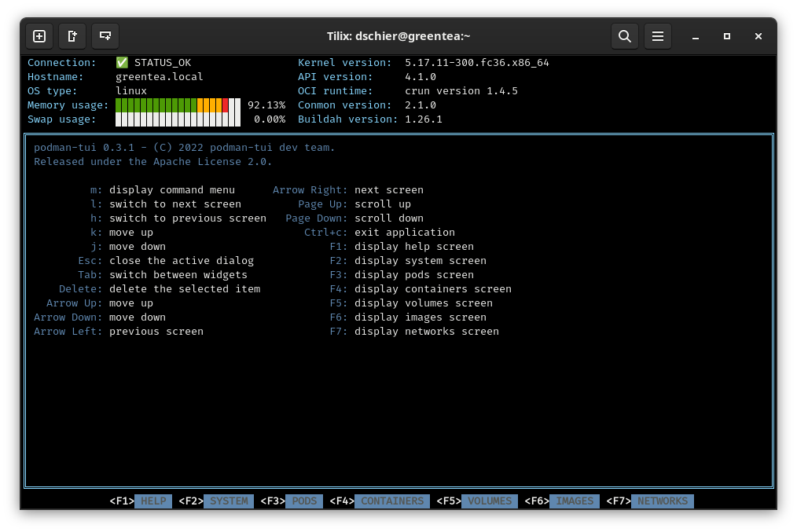Add a terminal to the right
797x532 pixels.
(x=72, y=35)
